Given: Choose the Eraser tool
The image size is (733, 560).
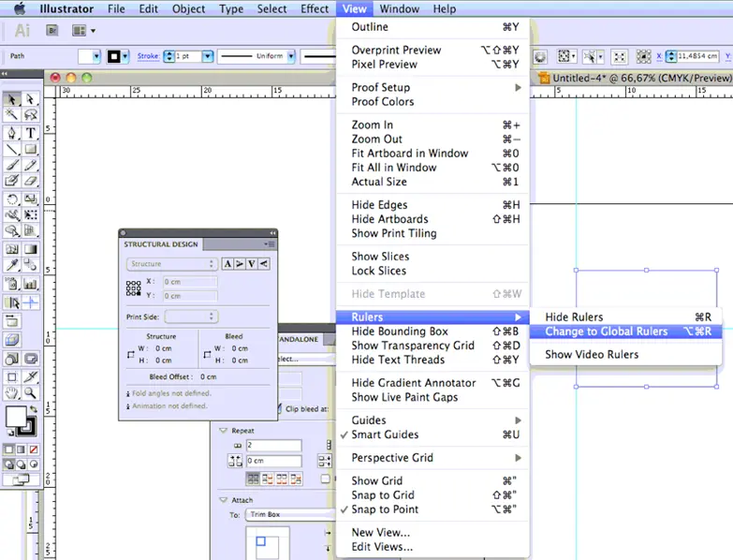Looking at the screenshot, I should click(x=30, y=181).
